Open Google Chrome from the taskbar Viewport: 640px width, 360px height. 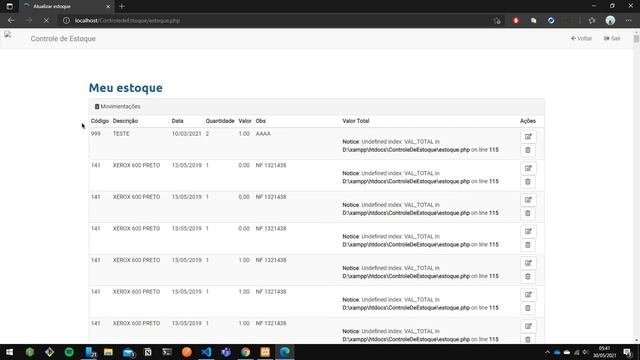(245, 352)
